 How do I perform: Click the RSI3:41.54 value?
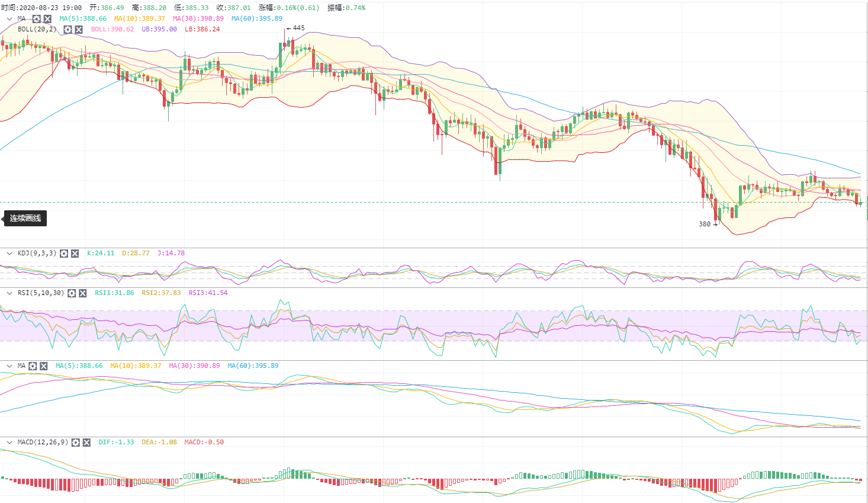[208, 293]
